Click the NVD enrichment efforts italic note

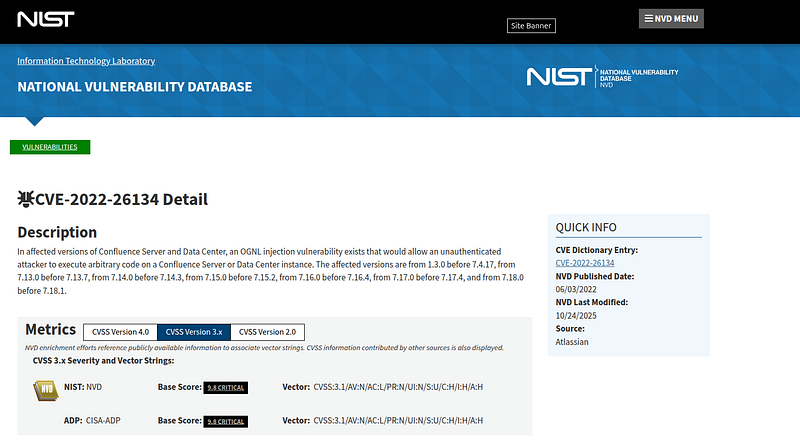264,348
